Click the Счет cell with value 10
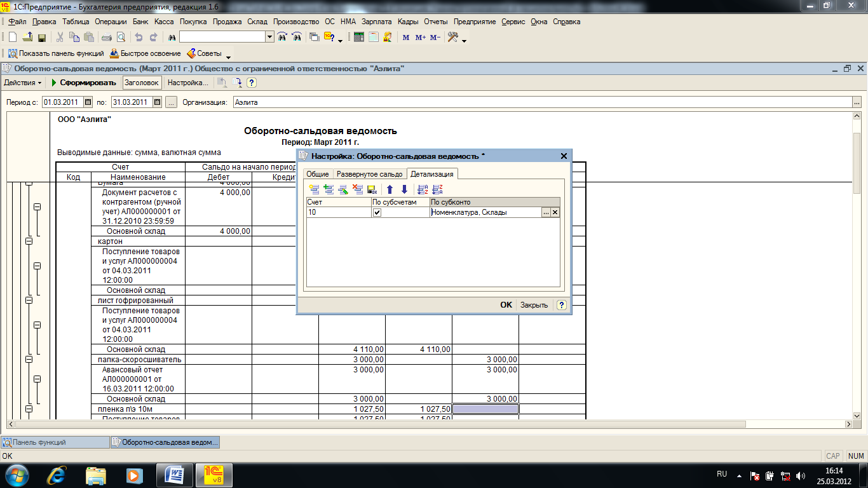Viewport: 868px width, 488px height. coord(339,213)
